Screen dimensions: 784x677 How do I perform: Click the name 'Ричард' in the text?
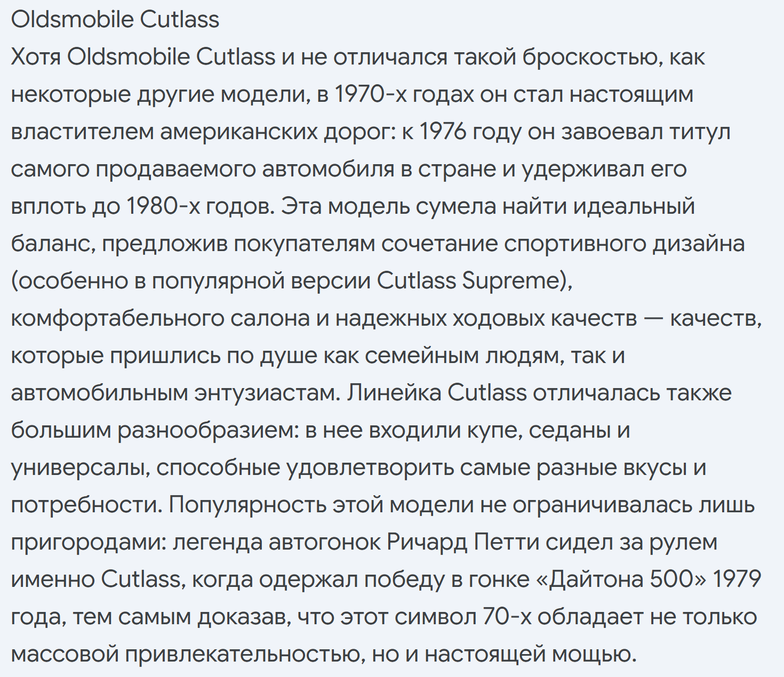(427, 542)
